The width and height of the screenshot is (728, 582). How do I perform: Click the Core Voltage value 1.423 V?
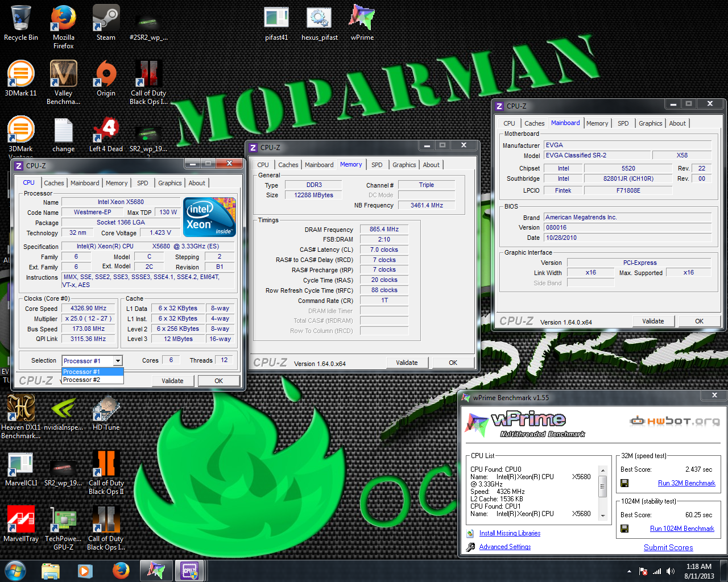160,232
